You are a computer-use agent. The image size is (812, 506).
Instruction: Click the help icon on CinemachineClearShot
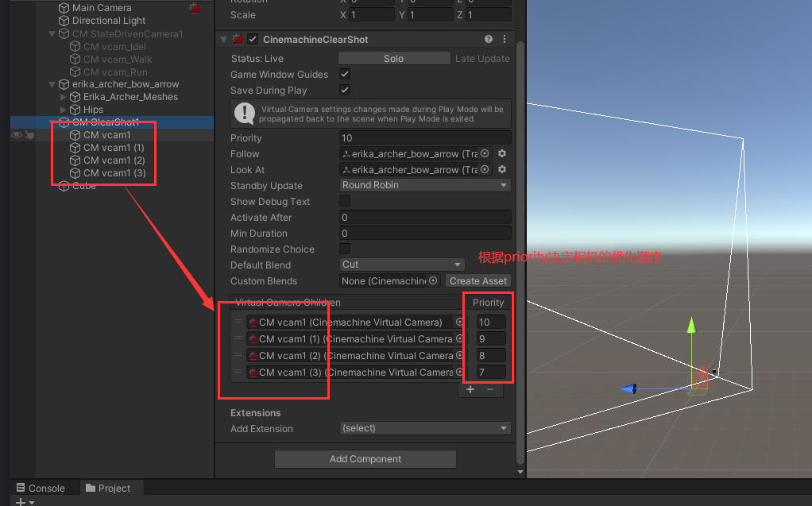pos(487,39)
